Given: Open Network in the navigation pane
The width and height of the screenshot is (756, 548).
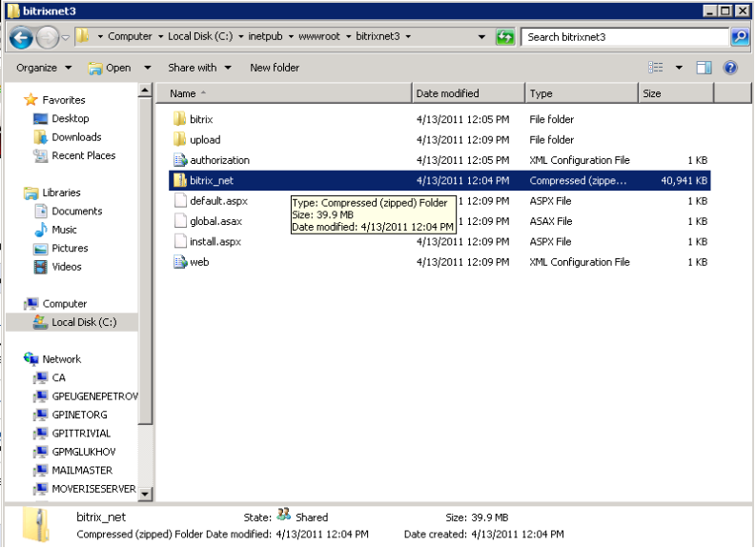Looking at the screenshot, I should [x=62, y=359].
